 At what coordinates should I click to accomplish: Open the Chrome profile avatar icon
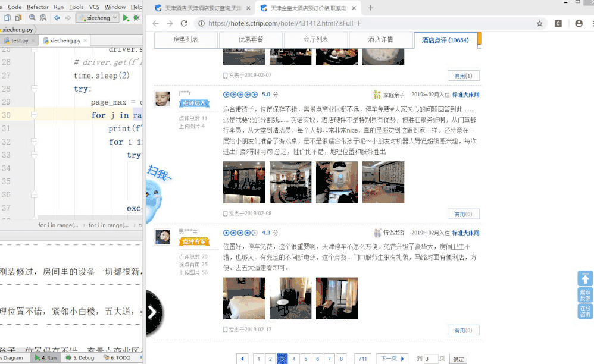tap(579, 23)
